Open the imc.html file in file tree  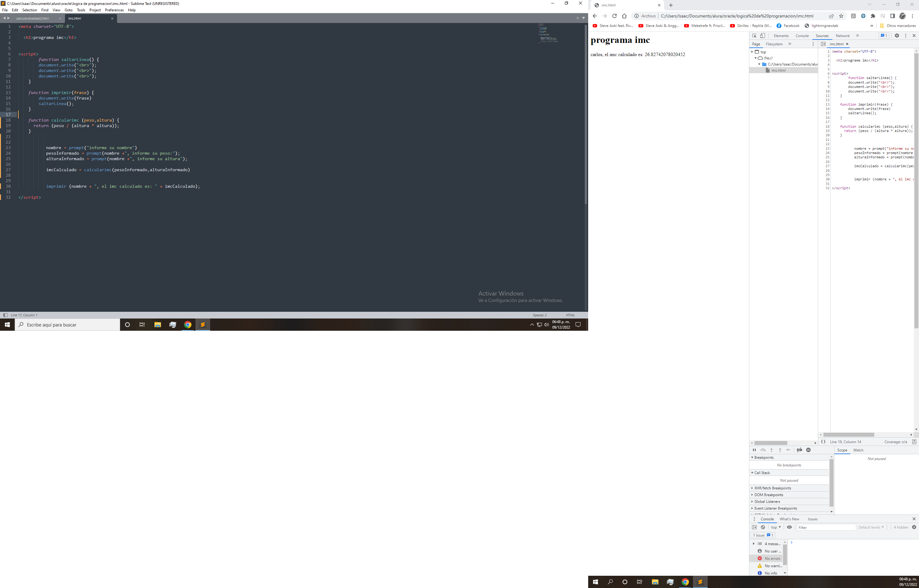point(778,70)
